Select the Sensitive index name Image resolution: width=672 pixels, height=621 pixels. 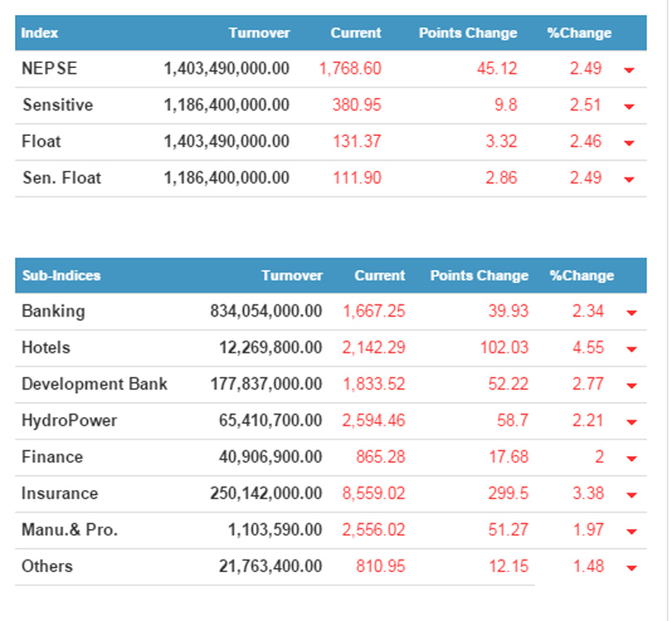point(57,105)
